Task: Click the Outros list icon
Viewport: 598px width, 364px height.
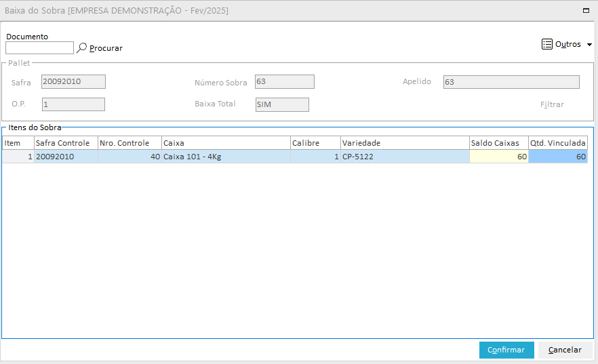Action: (x=547, y=44)
